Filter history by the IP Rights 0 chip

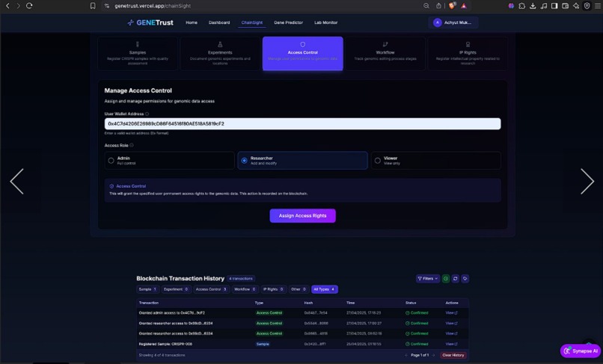[273, 289]
